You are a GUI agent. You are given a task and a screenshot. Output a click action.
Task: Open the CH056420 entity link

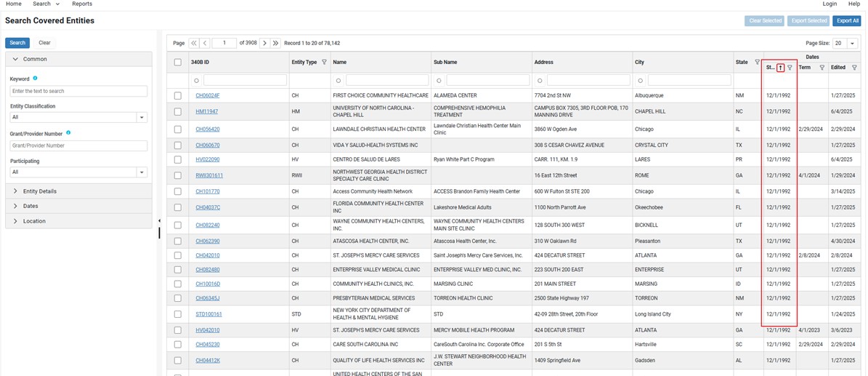click(208, 129)
